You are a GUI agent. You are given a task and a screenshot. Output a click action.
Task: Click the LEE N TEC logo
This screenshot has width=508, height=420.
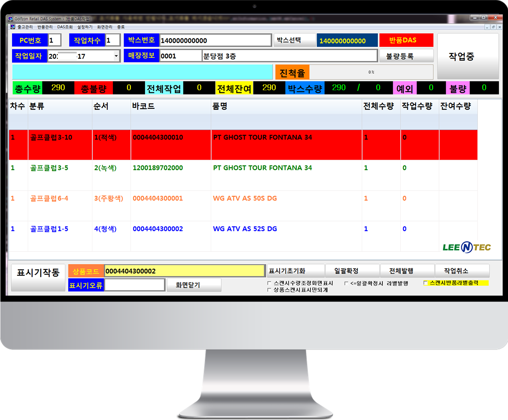click(467, 247)
